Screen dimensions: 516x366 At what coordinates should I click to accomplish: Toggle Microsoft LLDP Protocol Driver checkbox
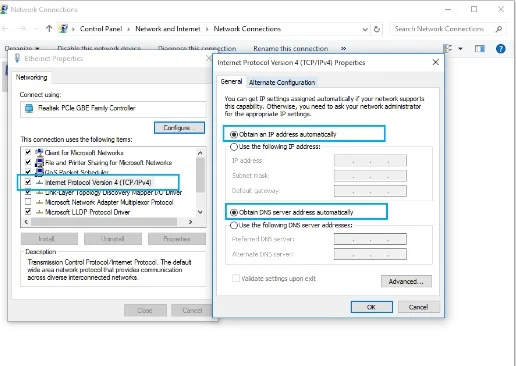coord(28,212)
